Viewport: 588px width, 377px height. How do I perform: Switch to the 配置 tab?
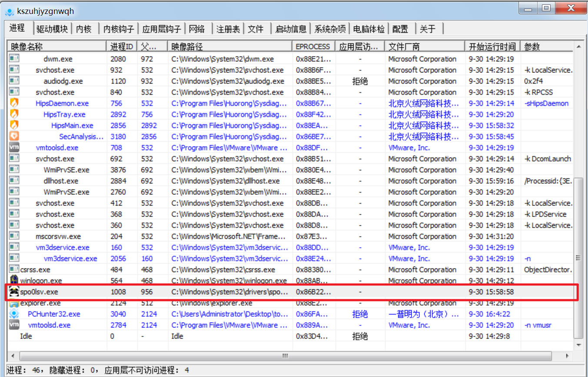pyautogui.click(x=400, y=29)
